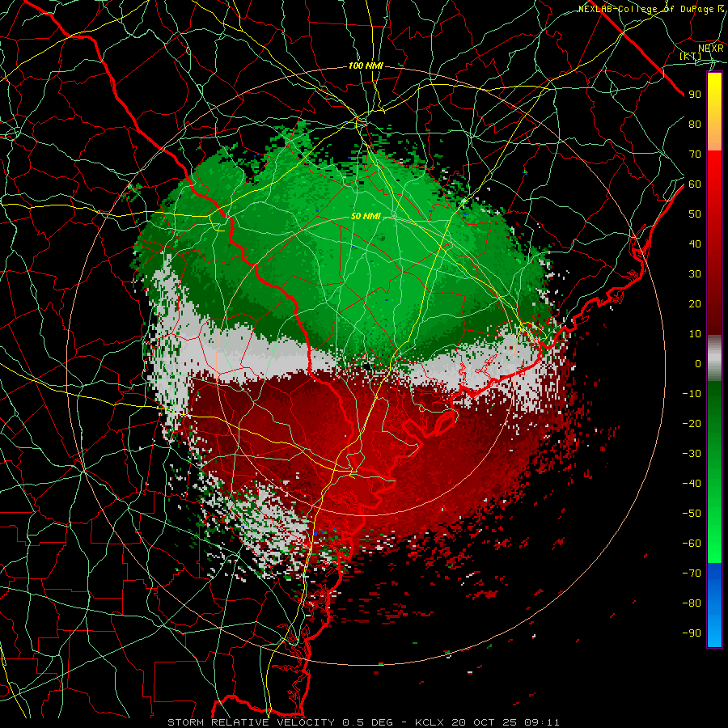Click the -40 value on the velocity legend
Image resolution: width=728 pixels, height=728 pixels.
[x=692, y=484]
